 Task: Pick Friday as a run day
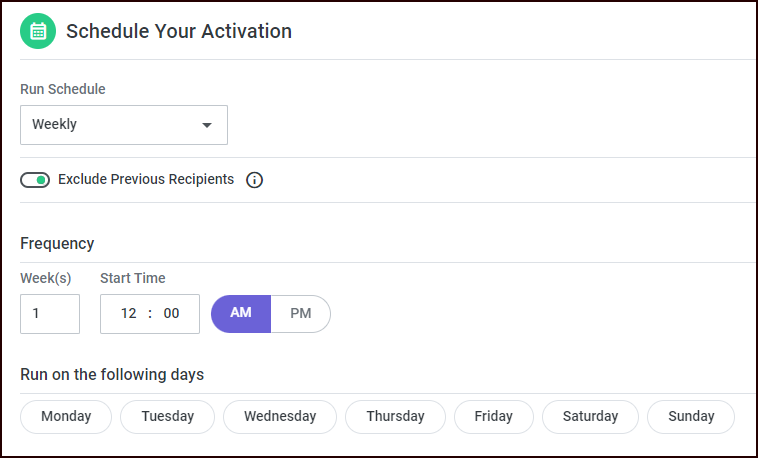[x=494, y=416]
